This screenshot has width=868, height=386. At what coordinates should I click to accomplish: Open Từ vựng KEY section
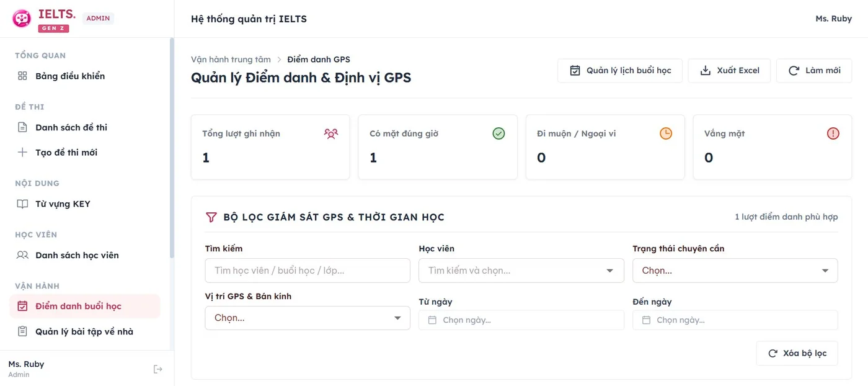(85, 204)
